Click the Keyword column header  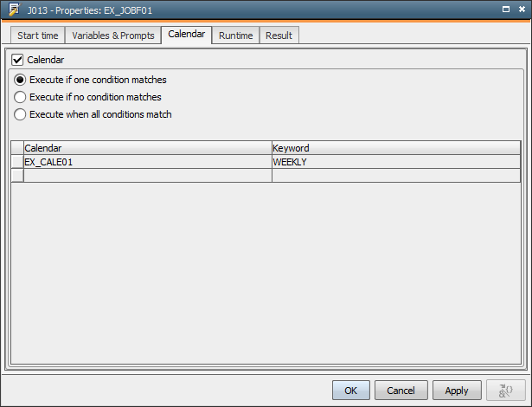[395, 148]
